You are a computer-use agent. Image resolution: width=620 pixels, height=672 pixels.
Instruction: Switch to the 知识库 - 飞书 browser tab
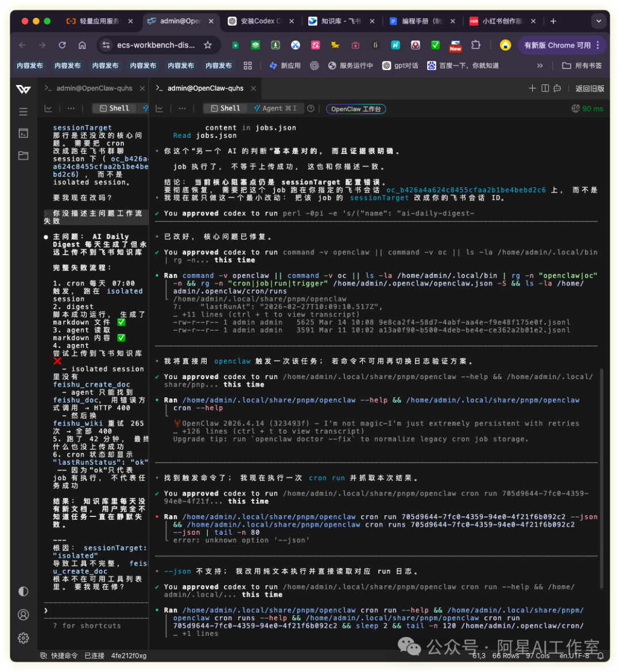click(341, 21)
